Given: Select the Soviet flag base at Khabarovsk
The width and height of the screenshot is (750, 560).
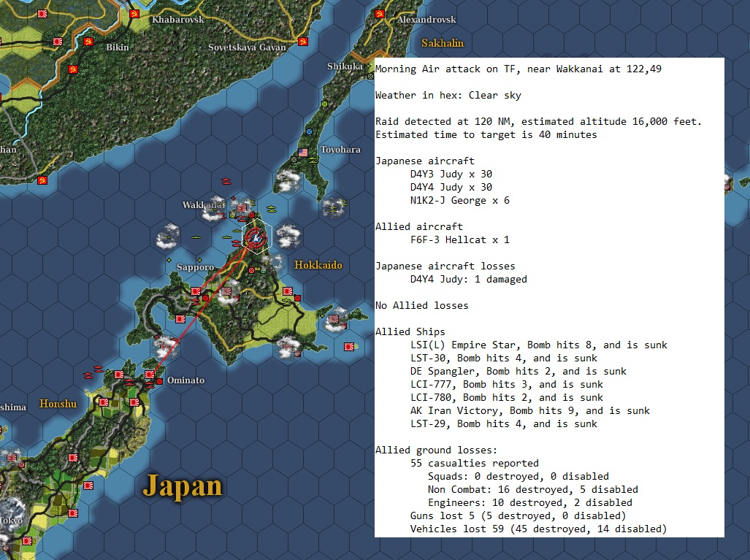Looking at the screenshot, I should [134, 14].
